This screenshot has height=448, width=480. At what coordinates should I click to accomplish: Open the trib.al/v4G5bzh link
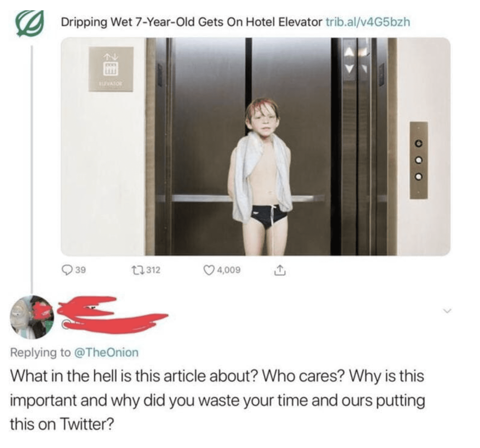pyautogui.click(x=368, y=22)
